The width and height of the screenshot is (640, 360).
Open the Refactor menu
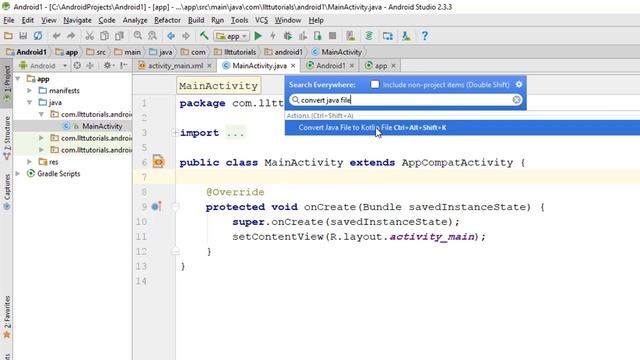(x=167, y=20)
